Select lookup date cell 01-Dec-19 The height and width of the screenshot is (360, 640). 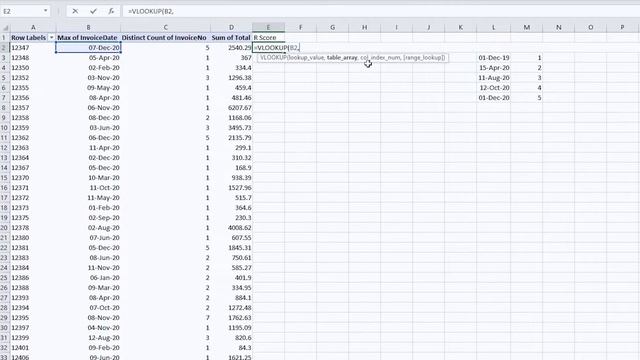(493, 58)
